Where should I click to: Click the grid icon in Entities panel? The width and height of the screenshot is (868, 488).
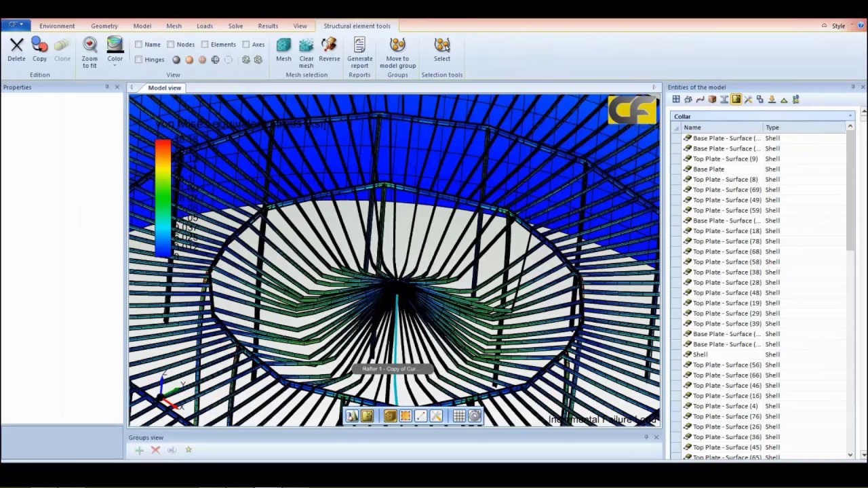coord(676,100)
